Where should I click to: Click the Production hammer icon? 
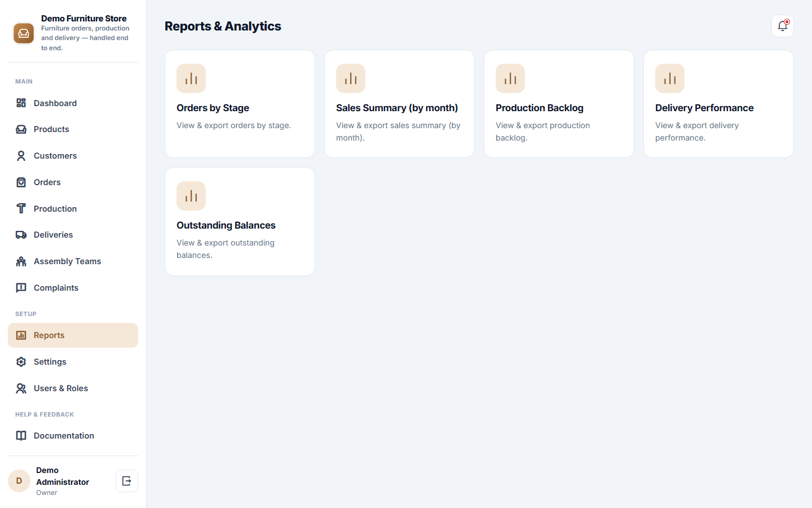coord(21,209)
